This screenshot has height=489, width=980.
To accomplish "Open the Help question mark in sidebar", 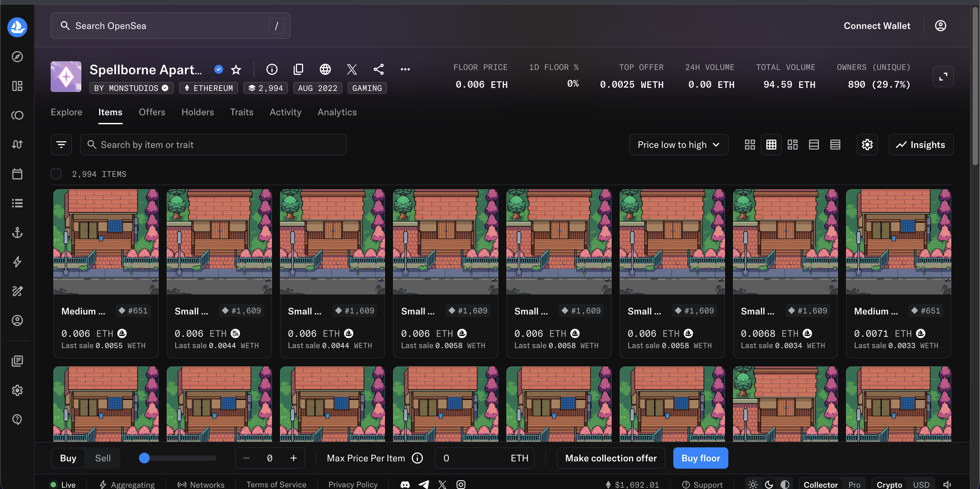I will (17, 419).
